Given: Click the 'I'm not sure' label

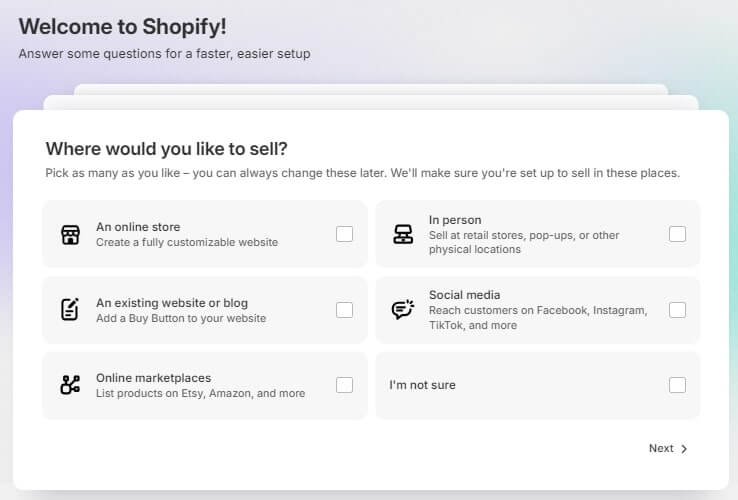Looking at the screenshot, I should coord(422,385).
